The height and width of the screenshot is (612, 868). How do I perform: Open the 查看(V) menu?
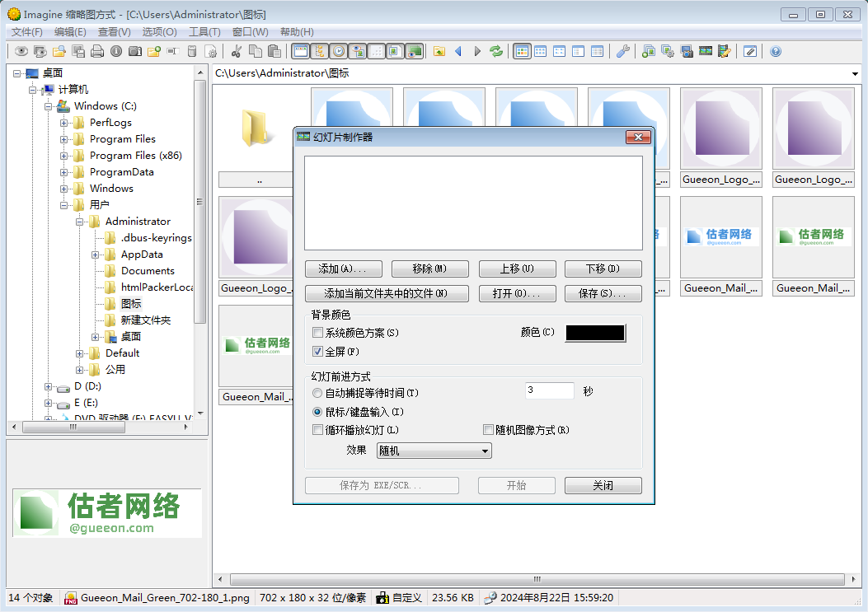point(115,32)
